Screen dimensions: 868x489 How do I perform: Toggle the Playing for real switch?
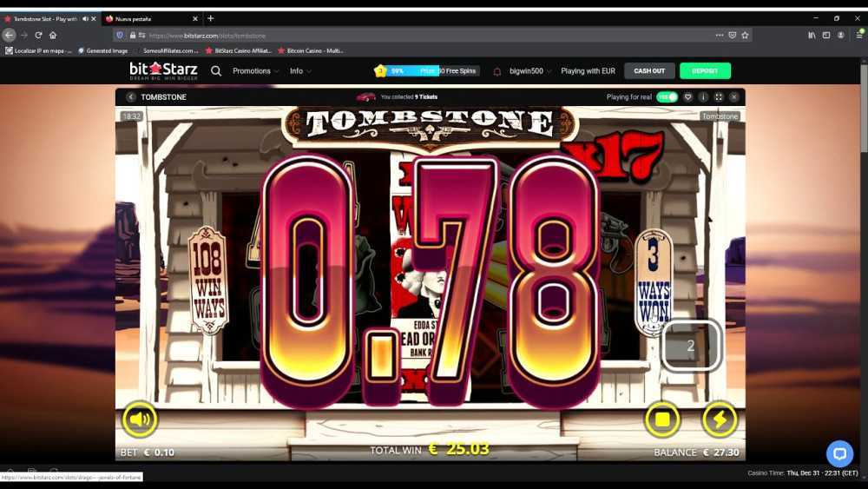pos(667,97)
